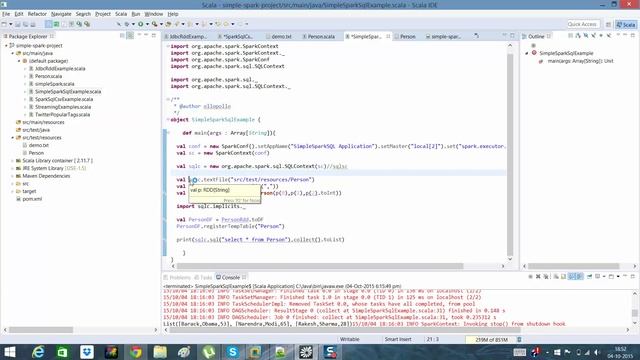Image resolution: width=640 pixels, height=360 pixels.
Task: Collapse the src/main/java folder
Action: point(13,53)
